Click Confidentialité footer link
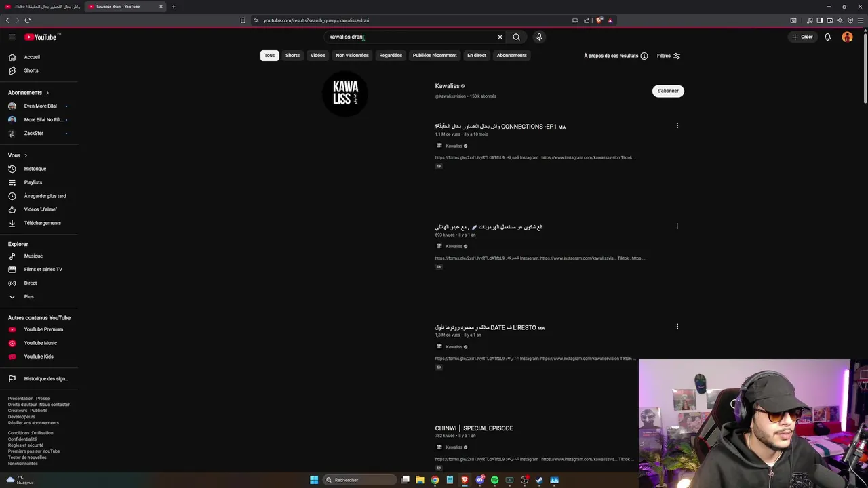Viewport: 868px width, 488px height. pos(22,439)
